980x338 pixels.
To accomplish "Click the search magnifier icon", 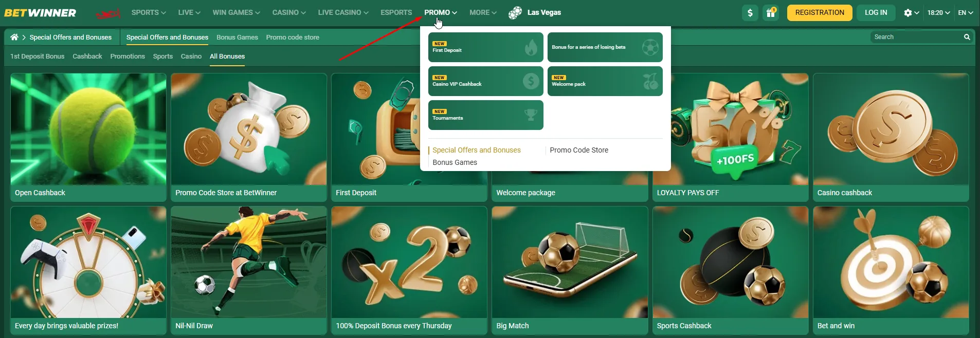I will (967, 37).
